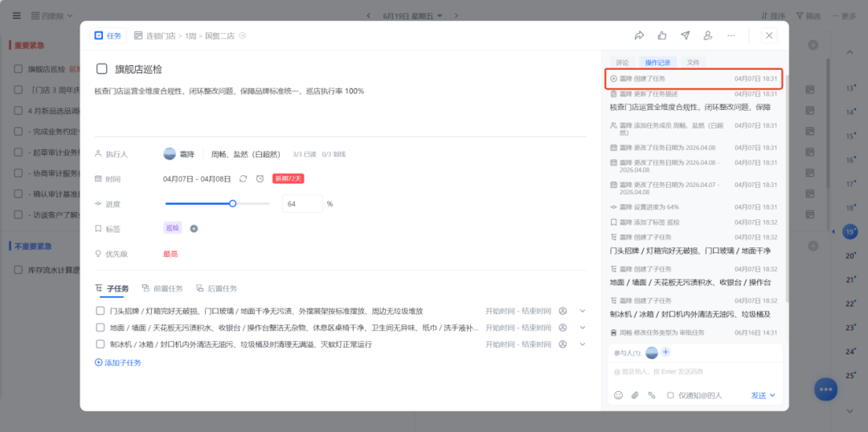Expand the 制冰机 subtask row chevron
This screenshot has height=432, width=868.
pos(583,344)
